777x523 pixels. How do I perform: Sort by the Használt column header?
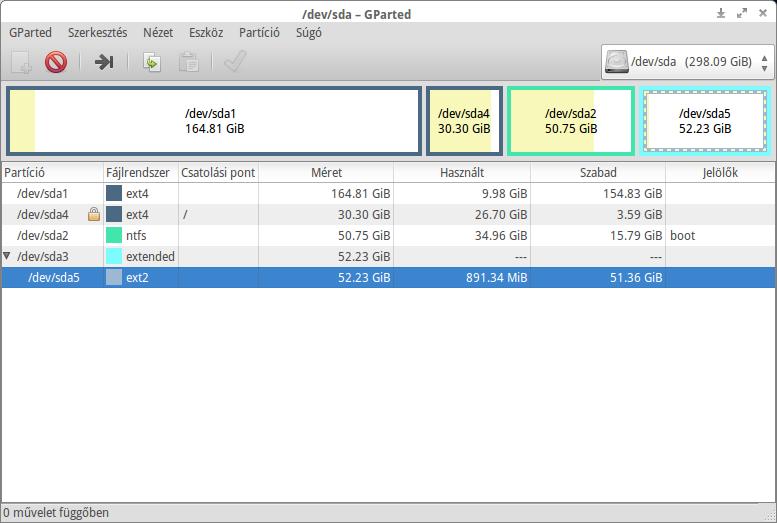pos(462,173)
